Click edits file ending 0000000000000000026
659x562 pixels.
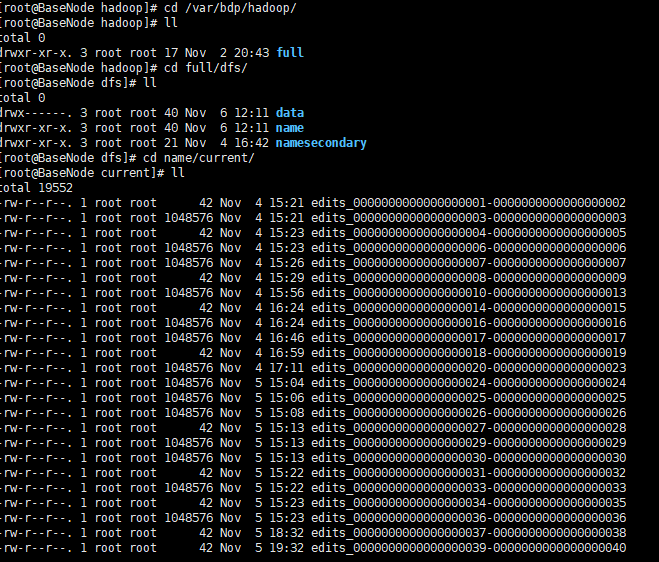click(x=469, y=413)
